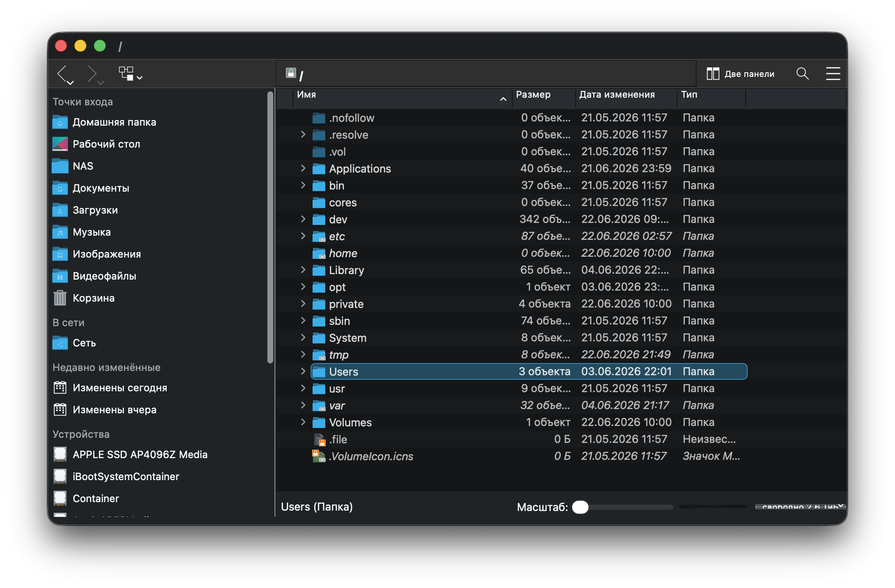Click the Видеофайлы sidebar icon
The width and height of the screenshot is (895, 588).
[x=60, y=276]
